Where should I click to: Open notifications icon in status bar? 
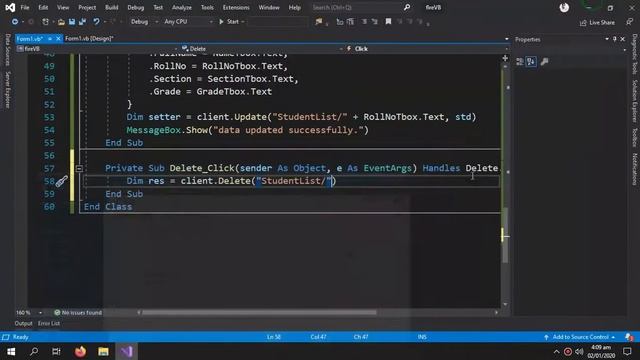tap(629, 337)
